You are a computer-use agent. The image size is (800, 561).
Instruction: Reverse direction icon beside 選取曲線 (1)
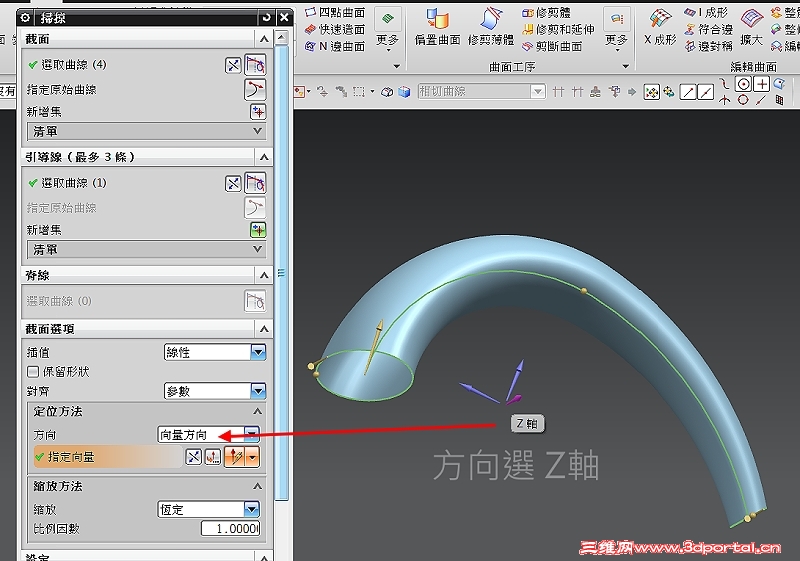[x=233, y=184]
